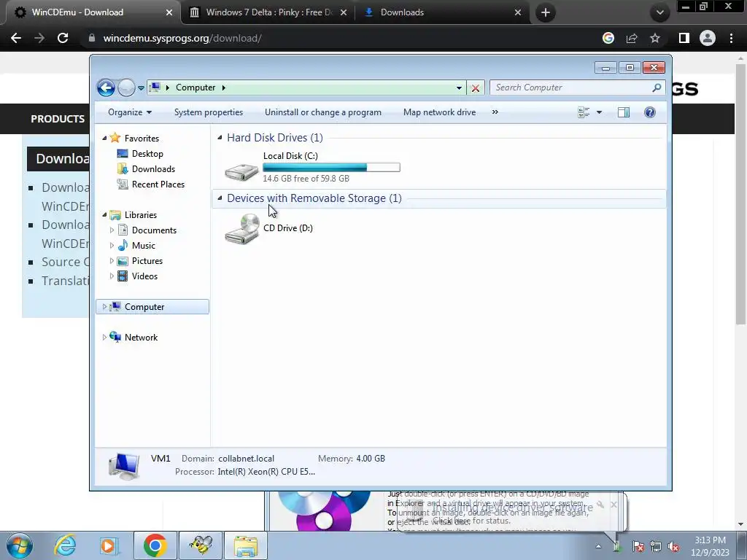Click the C: drive free space bar
747x560 pixels.
(331, 168)
